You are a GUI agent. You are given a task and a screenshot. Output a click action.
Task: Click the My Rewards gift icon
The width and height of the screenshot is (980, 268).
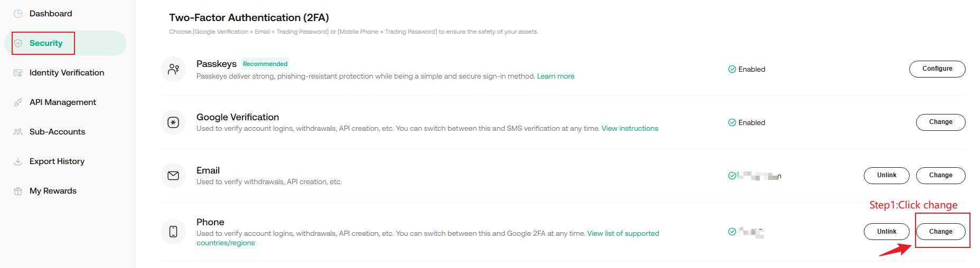point(18,191)
